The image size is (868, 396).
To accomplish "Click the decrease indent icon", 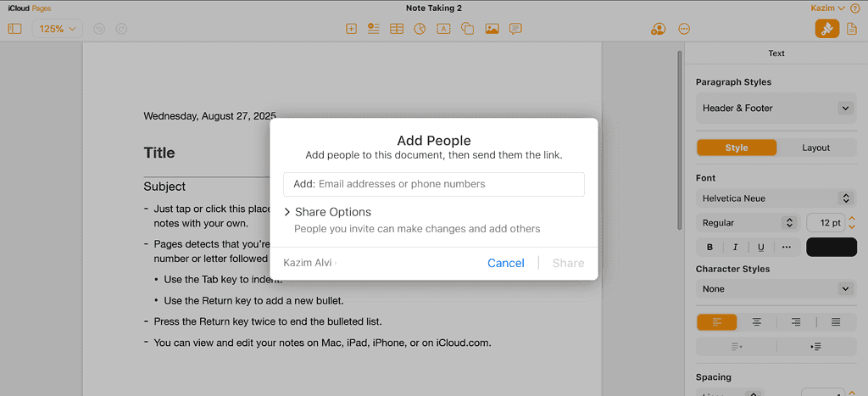I will [737, 347].
